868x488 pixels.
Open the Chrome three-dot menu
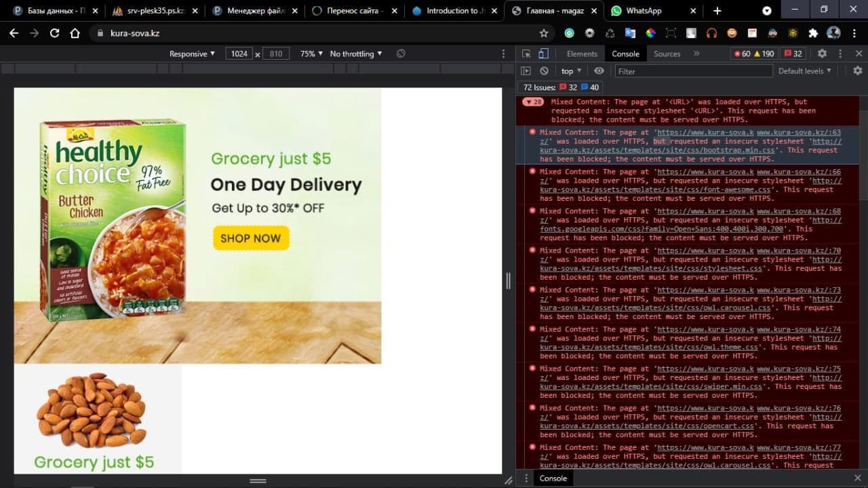coord(854,33)
